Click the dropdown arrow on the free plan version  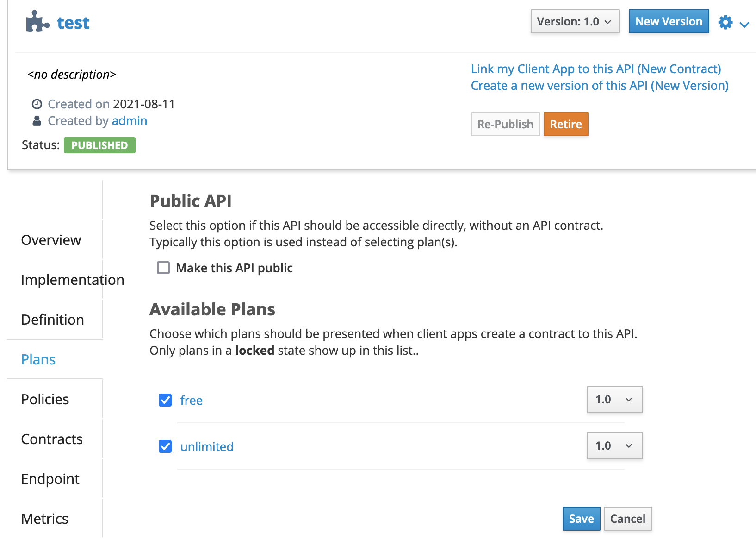coord(628,399)
